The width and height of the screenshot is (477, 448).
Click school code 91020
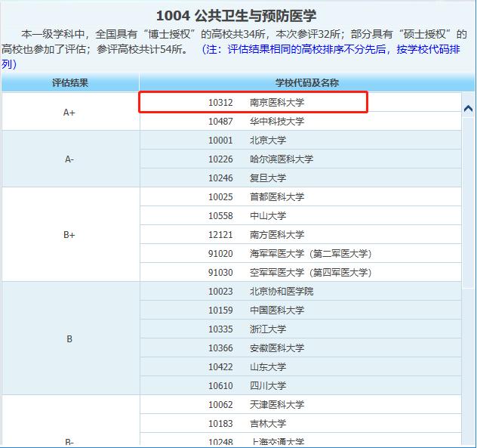[220, 253]
